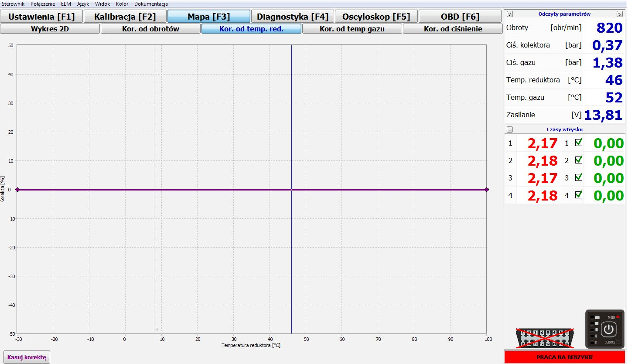Open the Oscyloskop [F5] tab
Image resolution: width=628 pixels, height=364 pixels.
click(x=376, y=17)
